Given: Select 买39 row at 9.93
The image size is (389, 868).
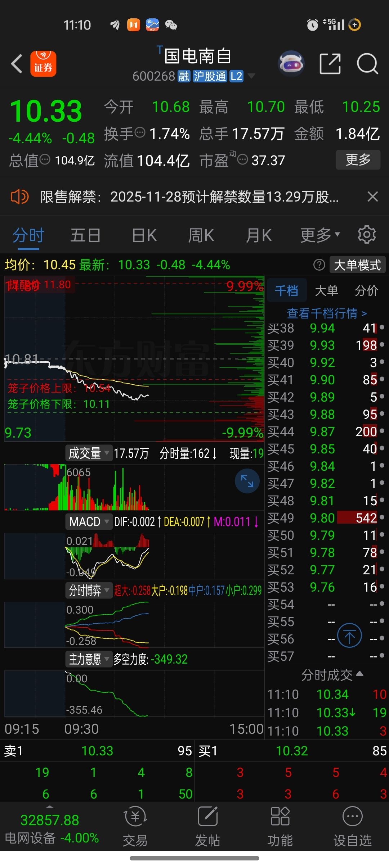Looking at the screenshot, I should pos(326,345).
